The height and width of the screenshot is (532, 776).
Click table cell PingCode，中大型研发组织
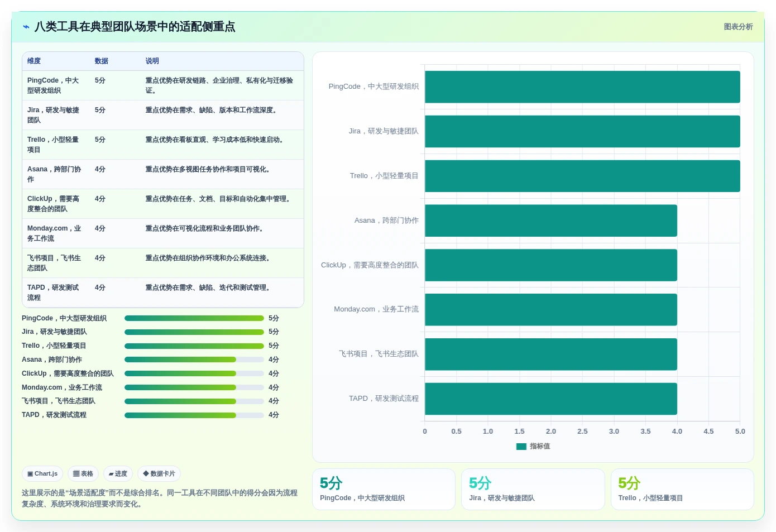(55, 85)
